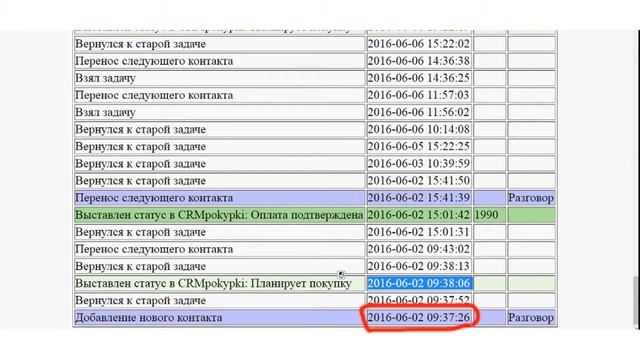The width and height of the screenshot is (640, 360).
Task: Select timestamp 2016-06-06 15:22:02
Action: click(418, 44)
